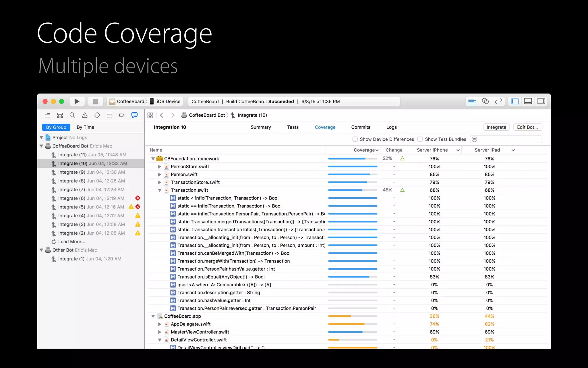
Task: Select the By Time segment
Action: 86,127
